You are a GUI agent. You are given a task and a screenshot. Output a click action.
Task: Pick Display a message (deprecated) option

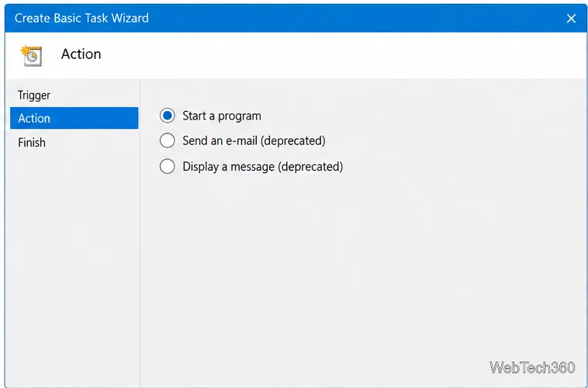(168, 166)
